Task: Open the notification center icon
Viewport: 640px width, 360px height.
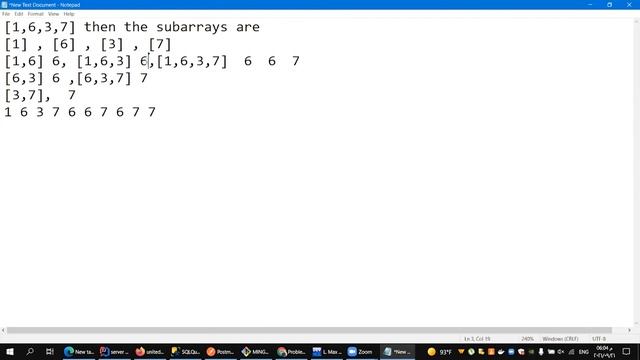Action: click(627, 351)
